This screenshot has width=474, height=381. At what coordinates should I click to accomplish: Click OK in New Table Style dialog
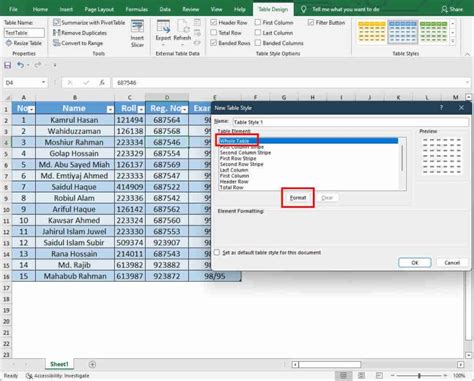click(415, 263)
